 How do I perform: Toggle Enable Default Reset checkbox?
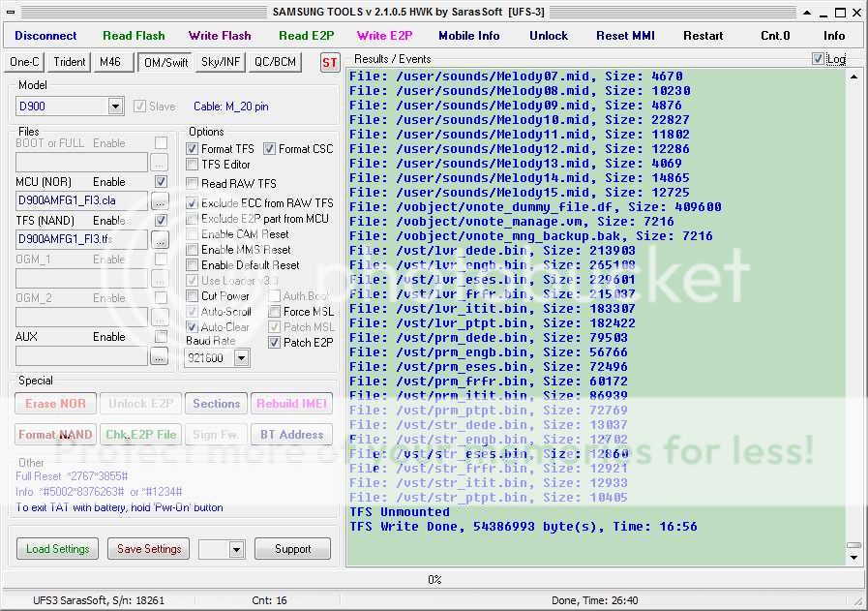(x=193, y=265)
